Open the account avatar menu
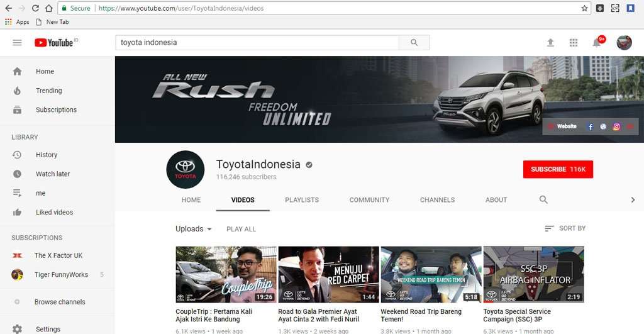644x334 pixels. pos(624,42)
